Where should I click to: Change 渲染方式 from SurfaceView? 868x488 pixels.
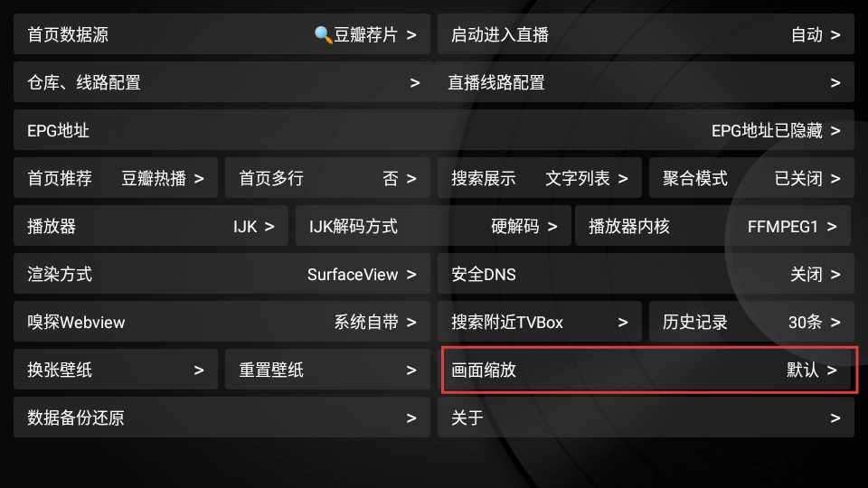(222, 274)
